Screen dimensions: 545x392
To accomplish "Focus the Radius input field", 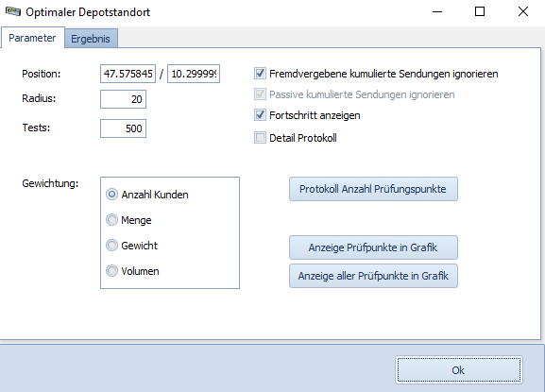I will [x=123, y=99].
